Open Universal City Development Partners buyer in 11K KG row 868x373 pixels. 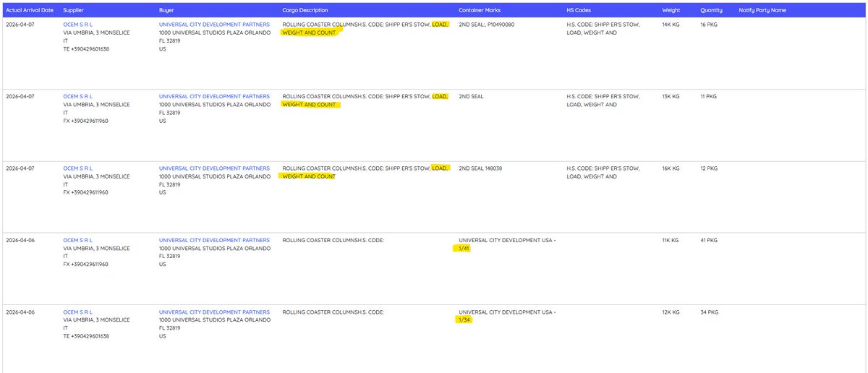(x=214, y=240)
